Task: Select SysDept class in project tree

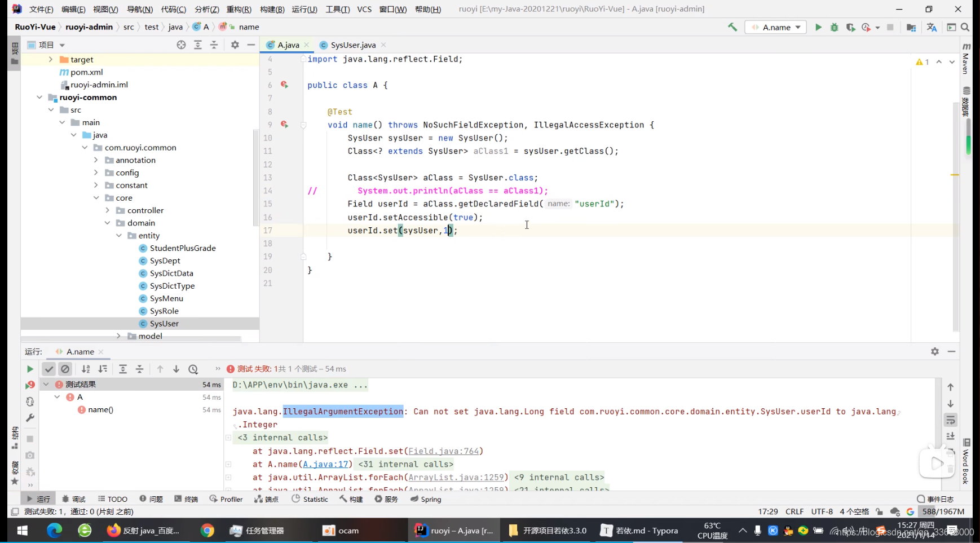Action: (165, 261)
